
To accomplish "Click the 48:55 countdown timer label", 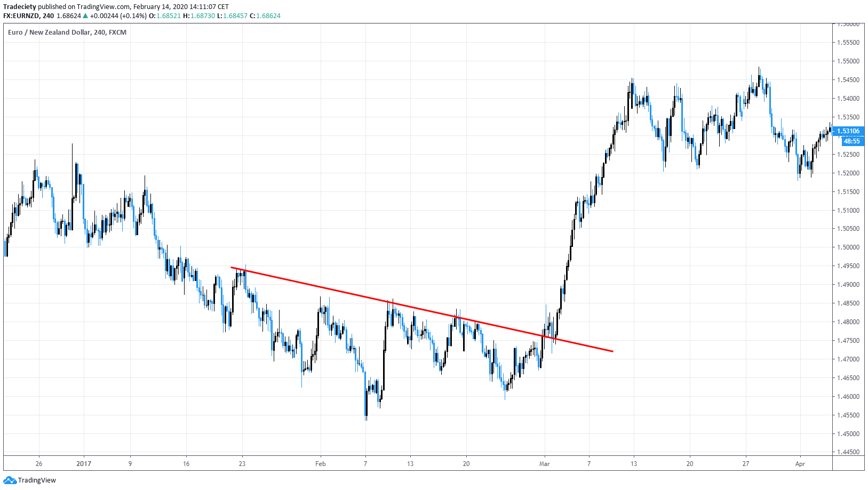I will pos(851,141).
